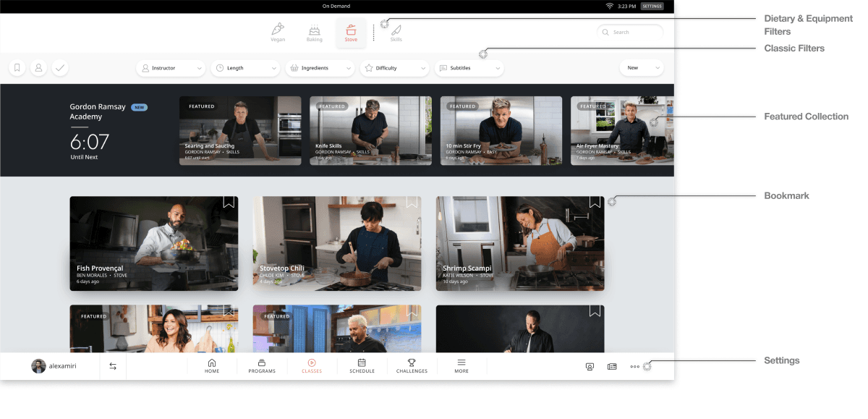Open the More menu tab
Viewport: 868px width, 419px height.
[461, 366]
